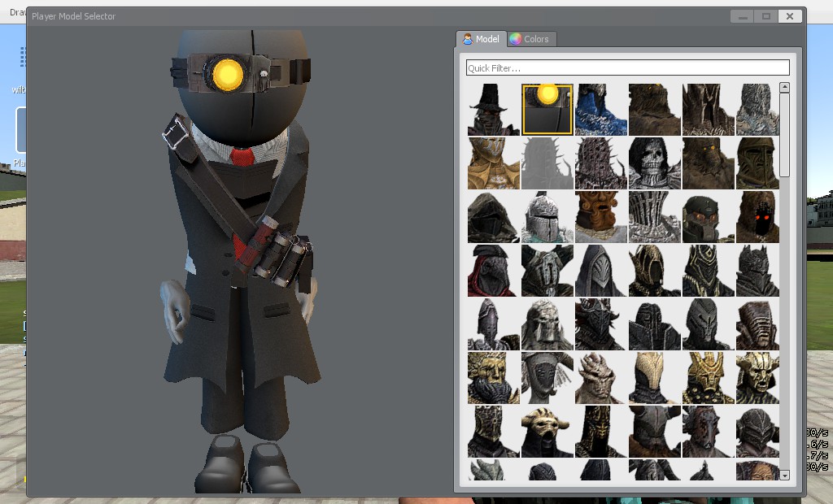Choose the reddish-brown beaked spiky helmet model

(x=709, y=431)
